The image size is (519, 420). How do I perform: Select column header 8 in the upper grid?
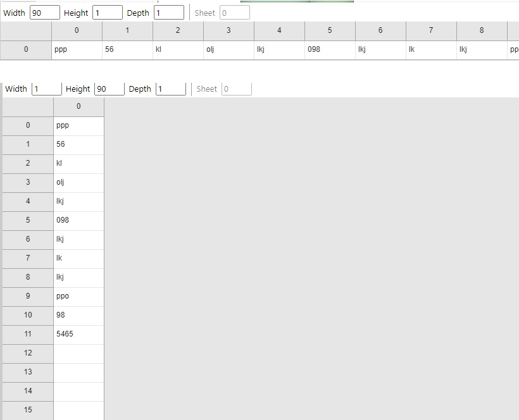coord(482,31)
